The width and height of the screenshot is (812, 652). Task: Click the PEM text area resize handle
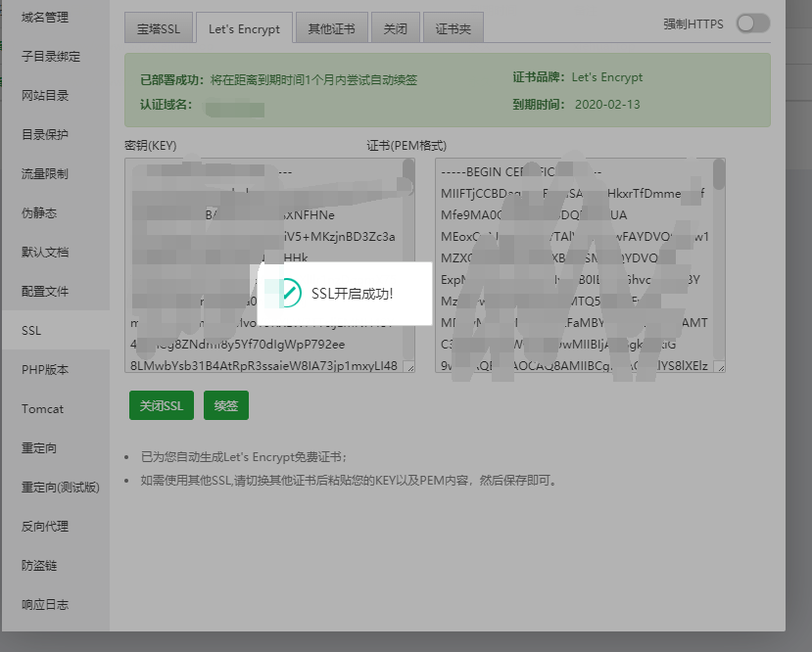[x=720, y=367]
